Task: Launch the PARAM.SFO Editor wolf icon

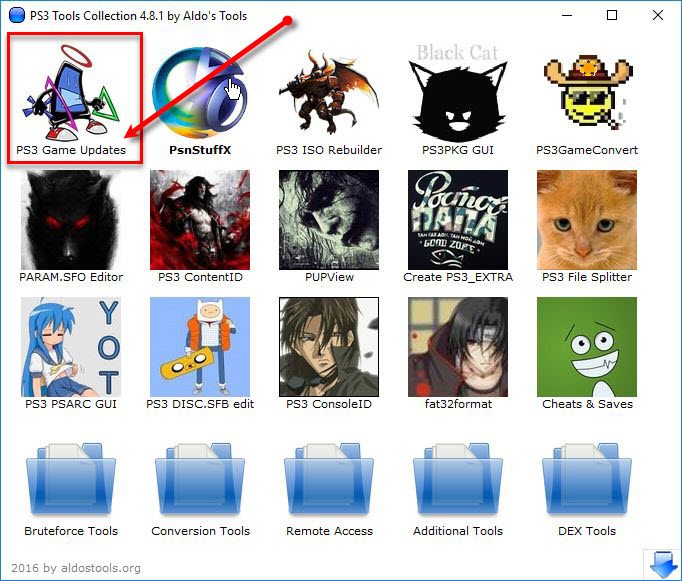Action: coord(71,220)
